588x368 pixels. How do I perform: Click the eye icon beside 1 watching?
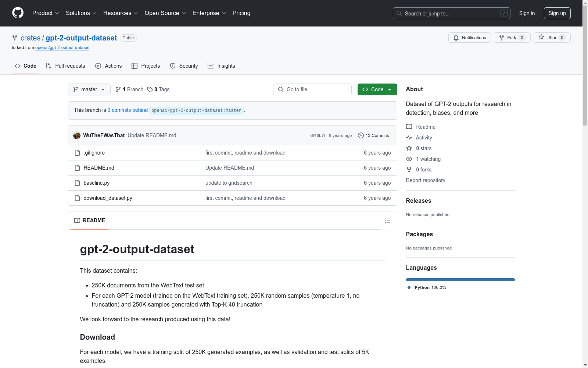[x=409, y=159]
